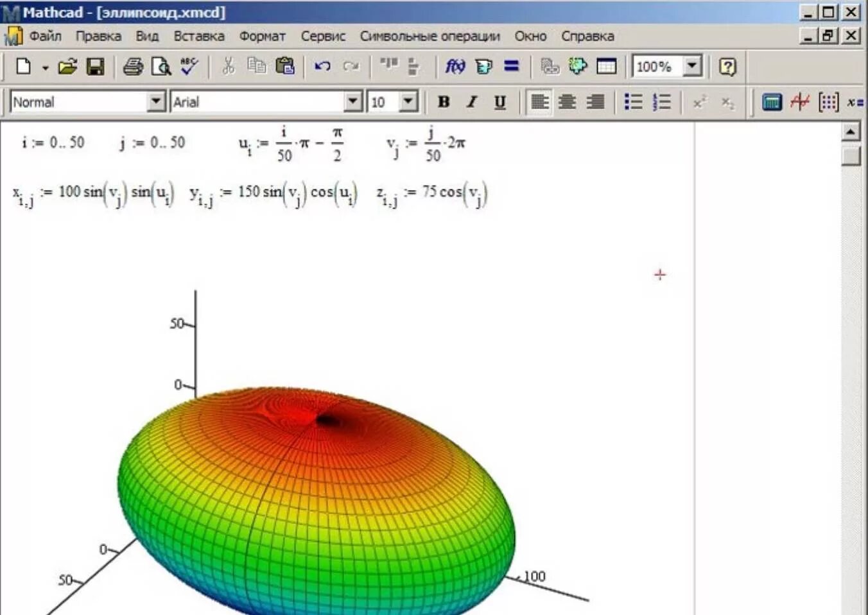Align text left

coord(539,101)
